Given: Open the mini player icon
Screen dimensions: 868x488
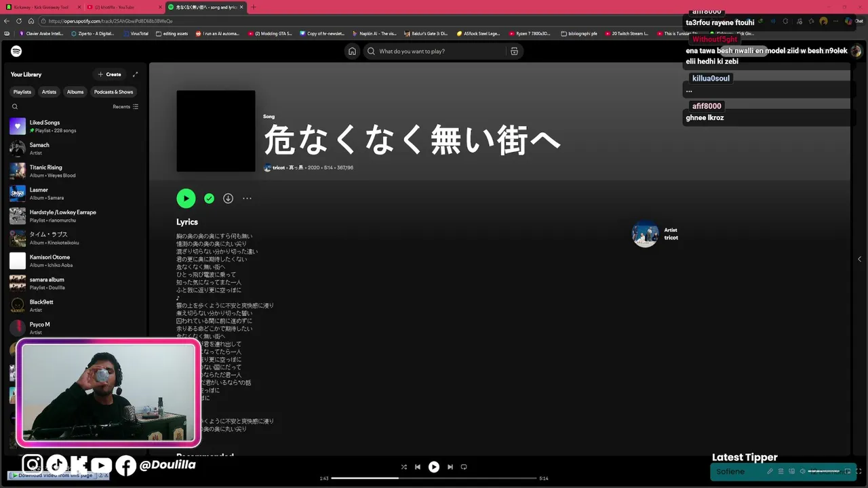Looking at the screenshot, I should pos(848,471).
